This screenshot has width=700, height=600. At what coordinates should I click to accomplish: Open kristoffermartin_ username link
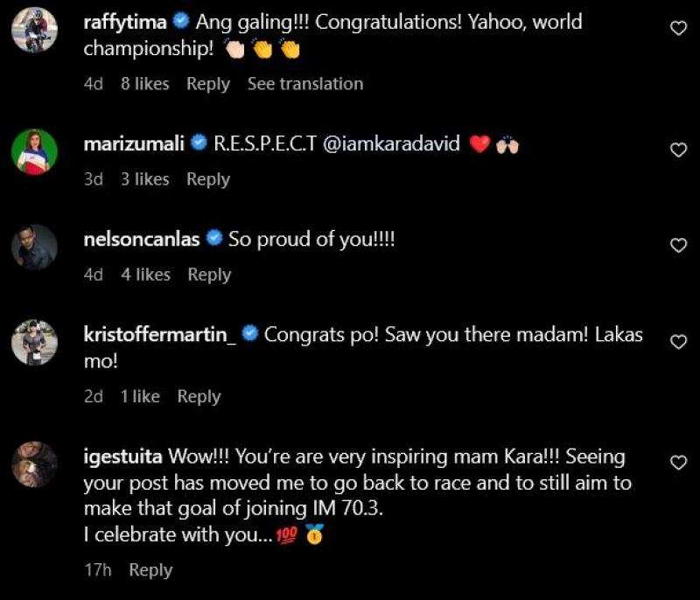pos(160,334)
